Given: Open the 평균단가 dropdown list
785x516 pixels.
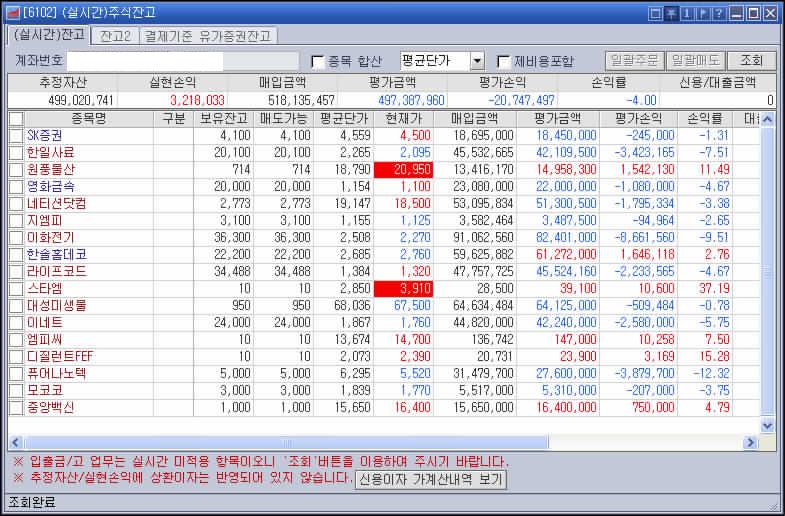Looking at the screenshot, I should (477, 61).
